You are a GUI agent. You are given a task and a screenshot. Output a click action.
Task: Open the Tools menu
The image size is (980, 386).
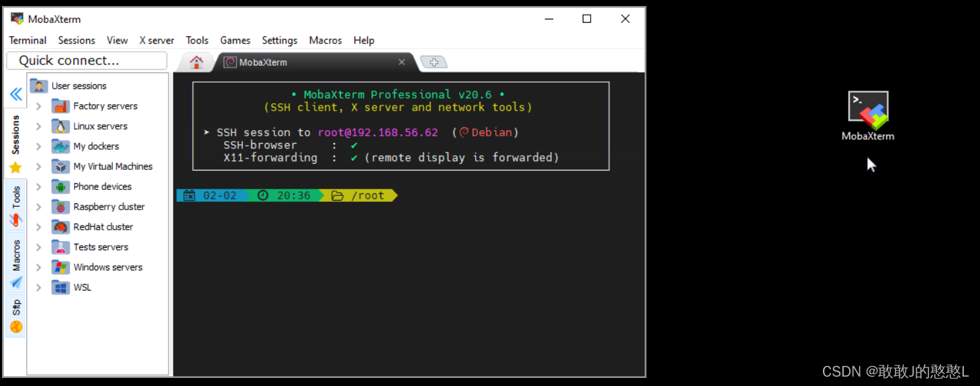197,40
